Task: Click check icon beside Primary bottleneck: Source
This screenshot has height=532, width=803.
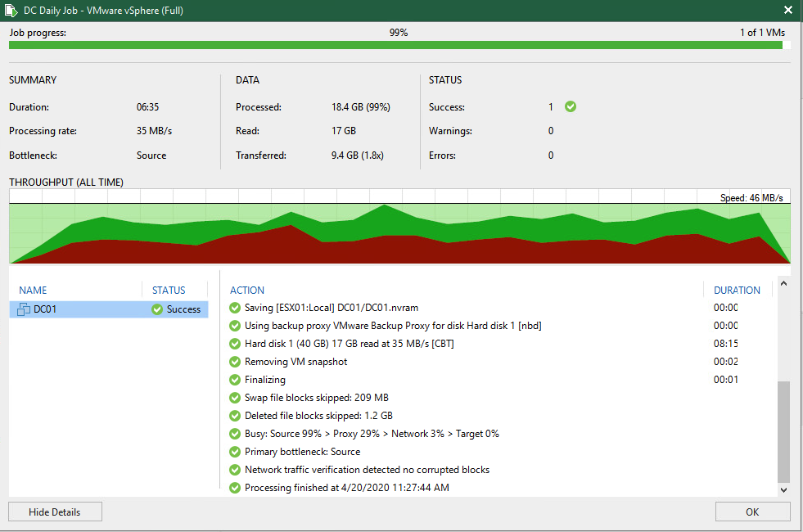Action: pos(235,452)
